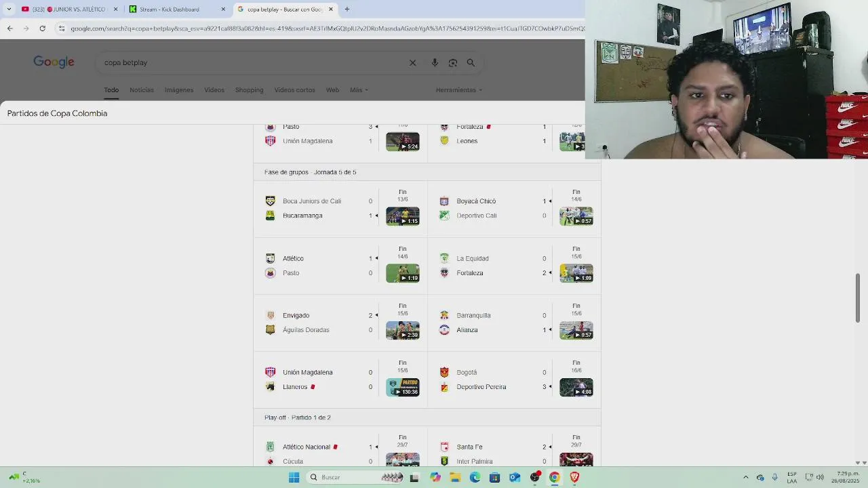Close the Kick Dashboard tab
868x488 pixels.
click(x=223, y=9)
